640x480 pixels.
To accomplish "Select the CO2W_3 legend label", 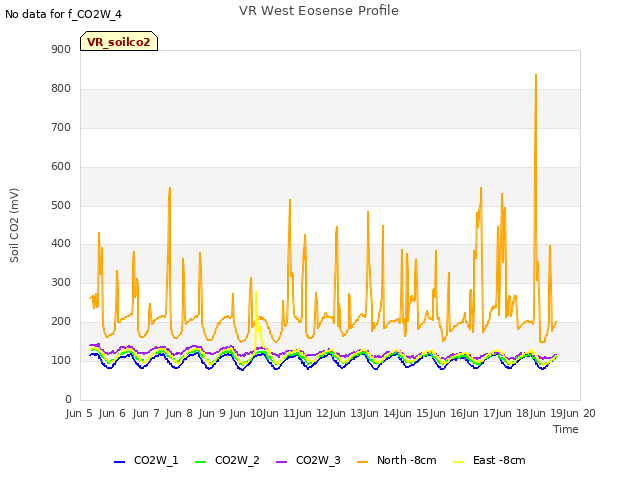I will coord(318,460).
